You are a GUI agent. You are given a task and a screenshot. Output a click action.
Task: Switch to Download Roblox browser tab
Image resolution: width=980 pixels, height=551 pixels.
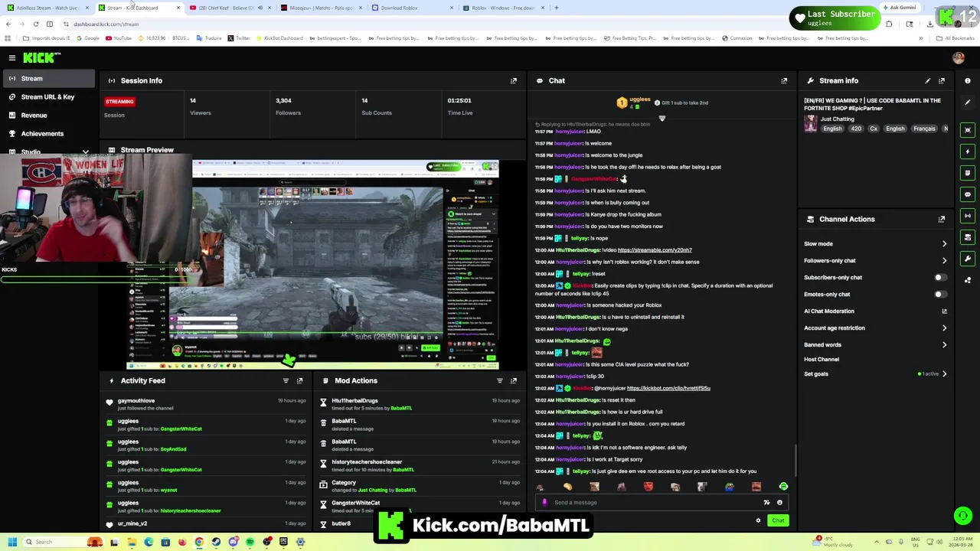[410, 8]
